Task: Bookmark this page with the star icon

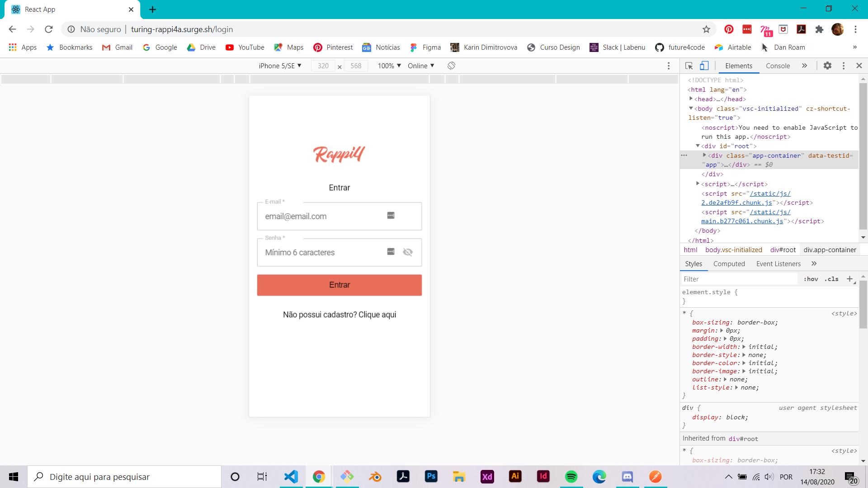Action: 706,29
